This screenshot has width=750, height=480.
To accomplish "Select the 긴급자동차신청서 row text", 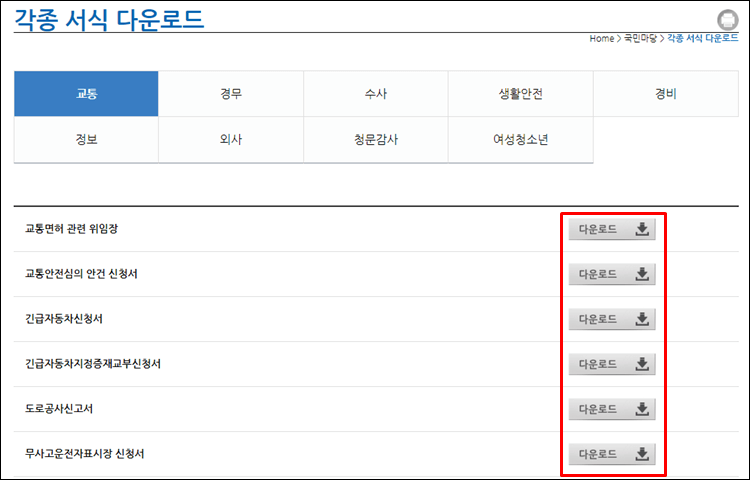I will pyautogui.click(x=64, y=319).
